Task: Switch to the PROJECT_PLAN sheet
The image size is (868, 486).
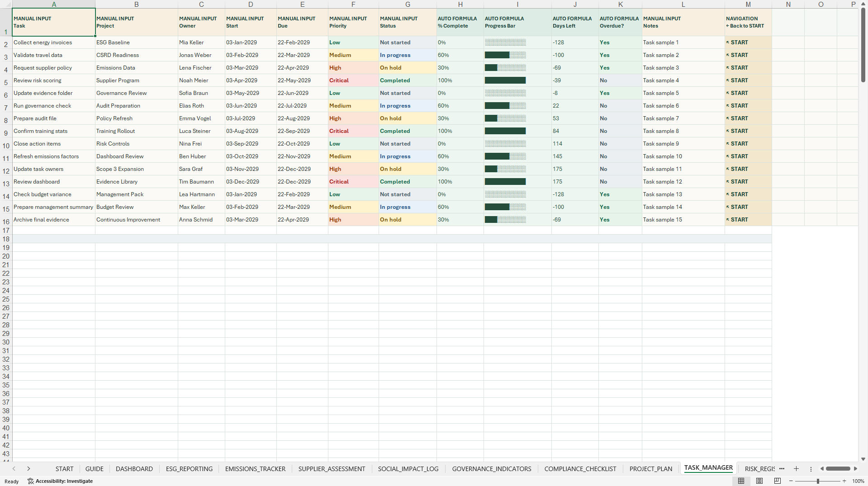Action: [651, 469]
